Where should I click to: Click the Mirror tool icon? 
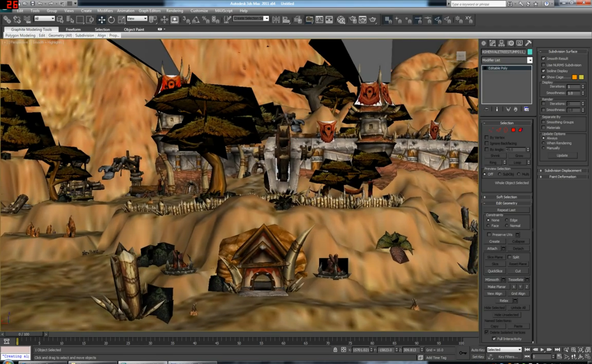tap(276, 20)
